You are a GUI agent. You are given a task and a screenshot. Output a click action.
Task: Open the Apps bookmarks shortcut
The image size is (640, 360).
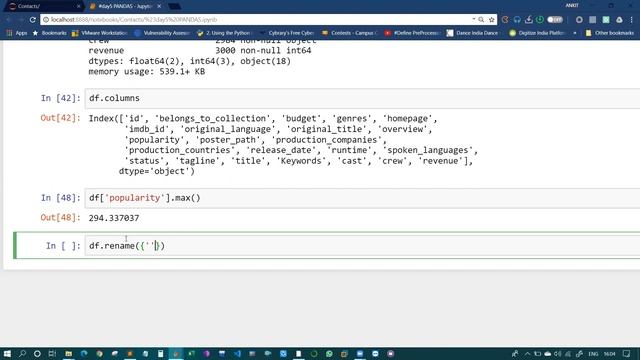(17, 33)
